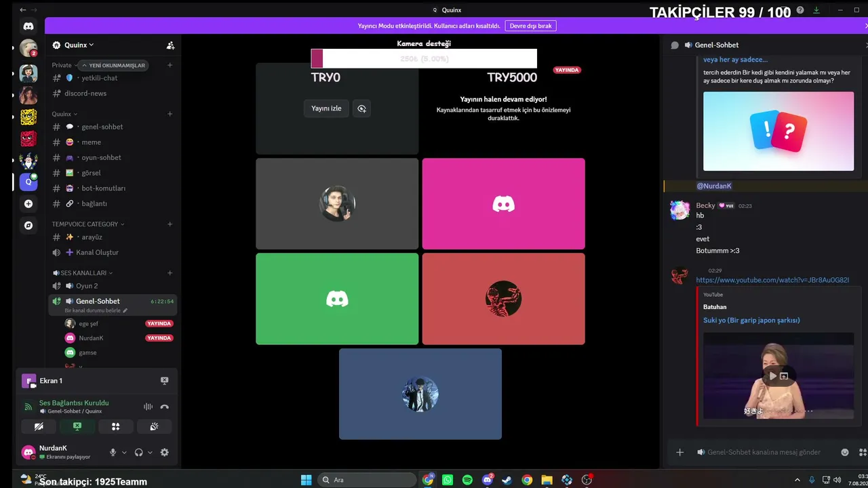Open the headphones output options arrow
The image size is (868, 488).
coord(150,452)
